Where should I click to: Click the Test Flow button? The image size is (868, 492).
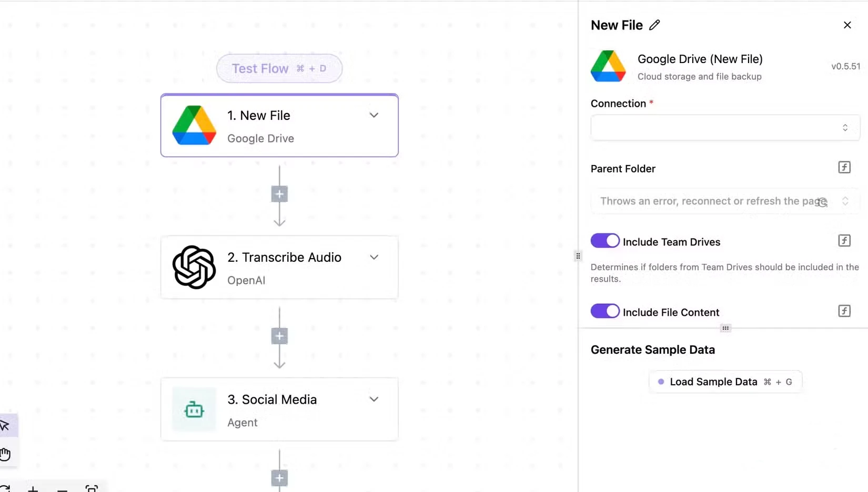279,68
